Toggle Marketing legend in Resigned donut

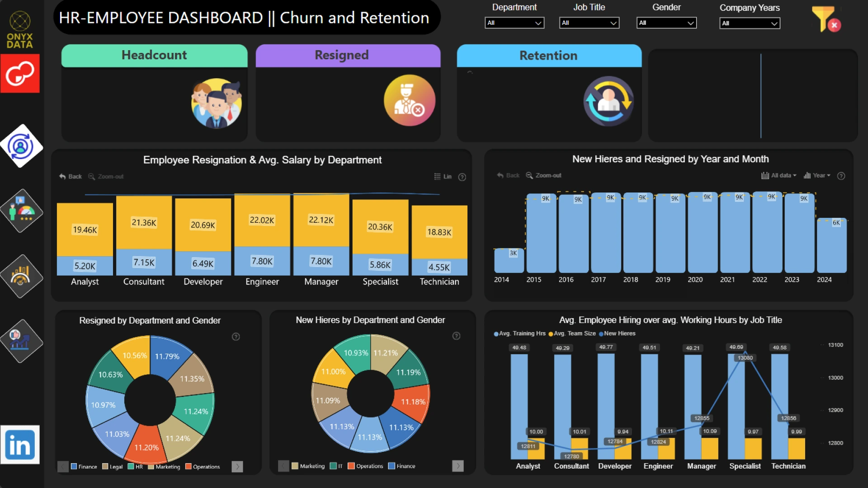(x=164, y=467)
